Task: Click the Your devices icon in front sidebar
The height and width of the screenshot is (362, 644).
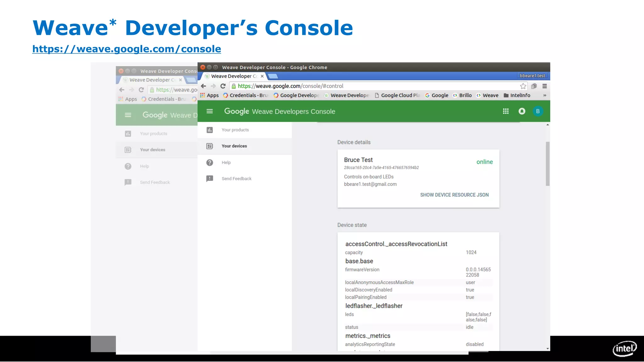Action: point(209,146)
